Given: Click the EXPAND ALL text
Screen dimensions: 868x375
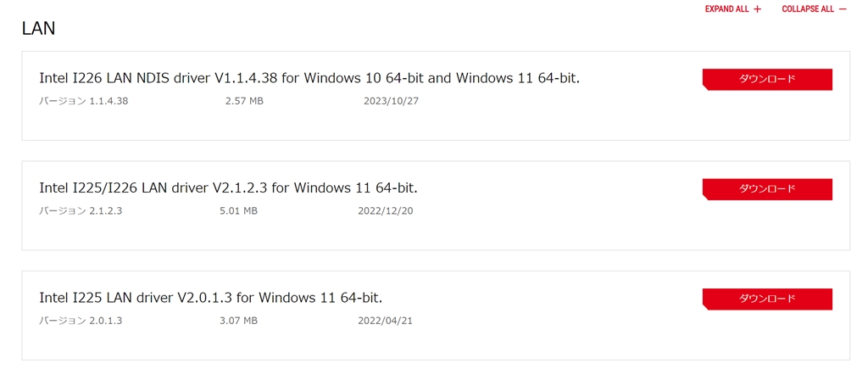Looking at the screenshot, I should click(727, 9).
